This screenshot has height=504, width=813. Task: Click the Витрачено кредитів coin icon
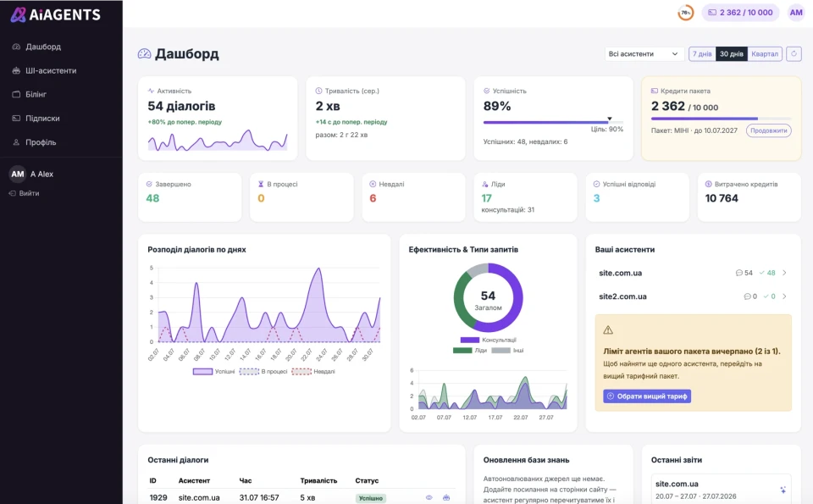point(708,184)
